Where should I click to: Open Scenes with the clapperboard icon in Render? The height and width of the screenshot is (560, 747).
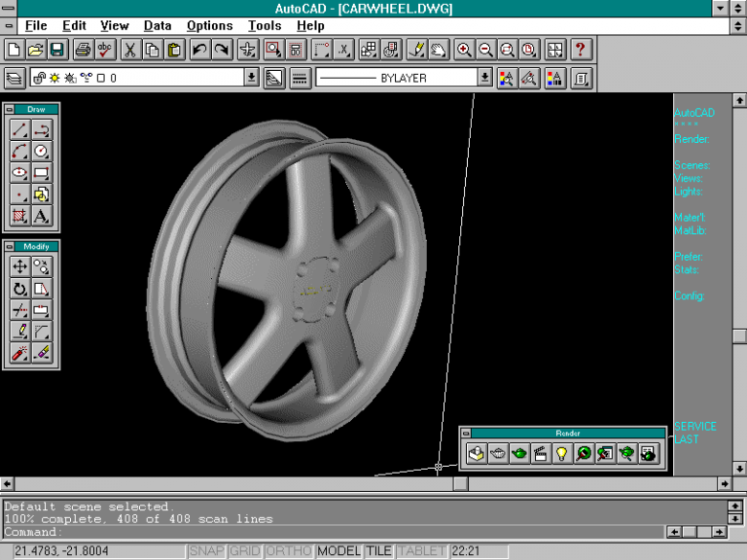tap(541, 453)
